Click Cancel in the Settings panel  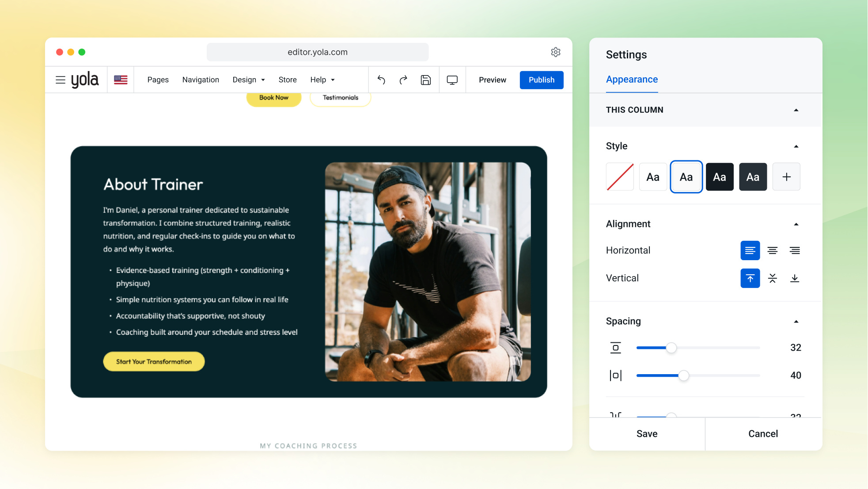[763, 434]
